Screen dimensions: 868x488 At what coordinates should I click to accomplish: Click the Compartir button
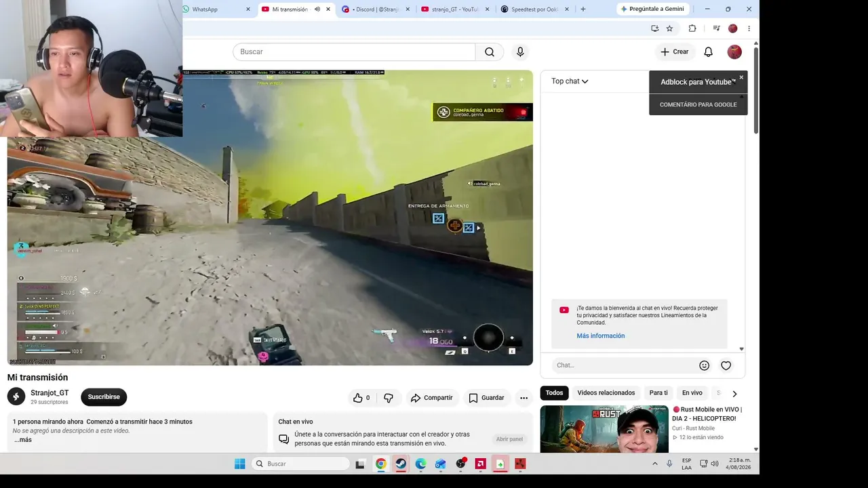(432, 398)
